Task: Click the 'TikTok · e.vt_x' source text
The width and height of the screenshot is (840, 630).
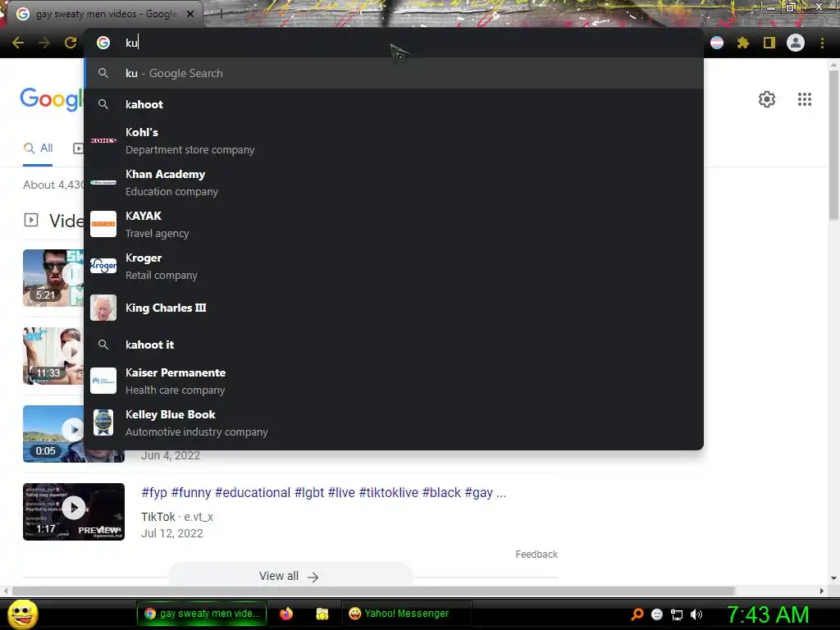Action: click(x=177, y=517)
